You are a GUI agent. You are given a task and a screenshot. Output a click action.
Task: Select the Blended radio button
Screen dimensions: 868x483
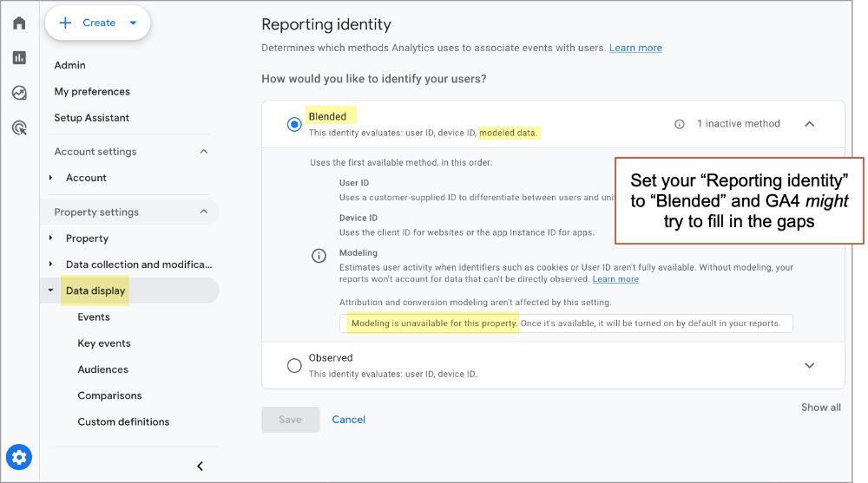point(294,124)
